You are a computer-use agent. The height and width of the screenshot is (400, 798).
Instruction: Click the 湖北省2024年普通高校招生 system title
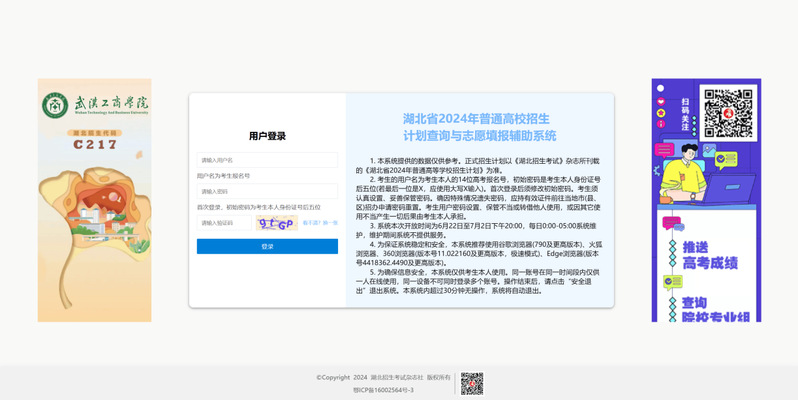coord(479,118)
